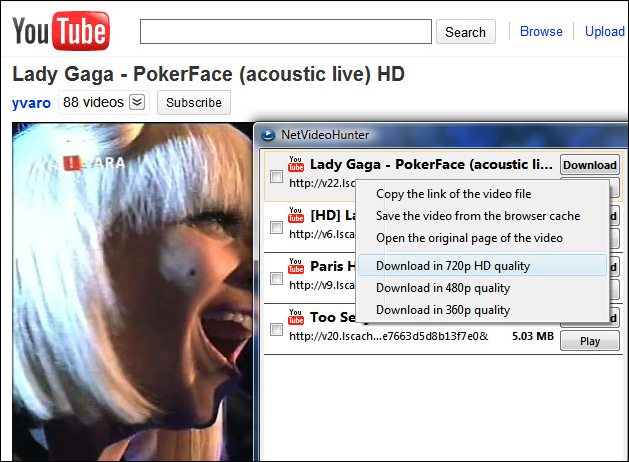Choose Copy the link of the video file

[x=453, y=194]
